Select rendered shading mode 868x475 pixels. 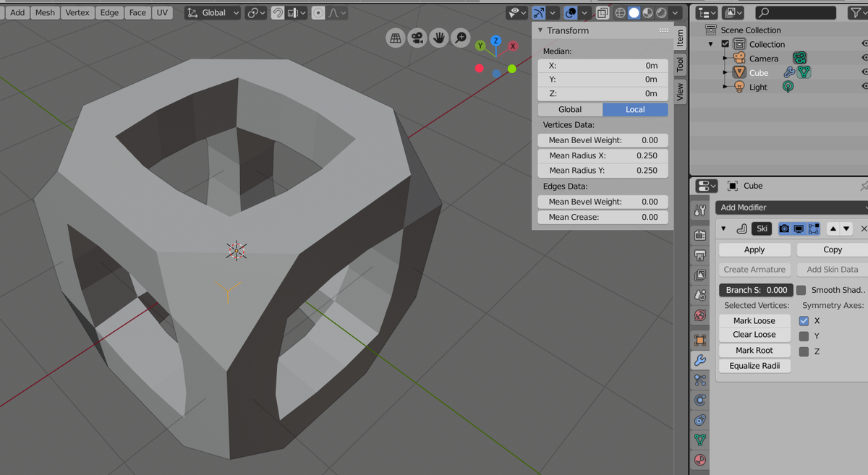661,13
